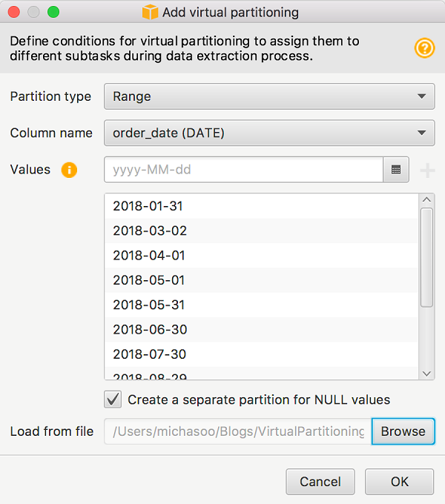
Task: Click the scroll down arrow of values list
Action: coord(426,374)
